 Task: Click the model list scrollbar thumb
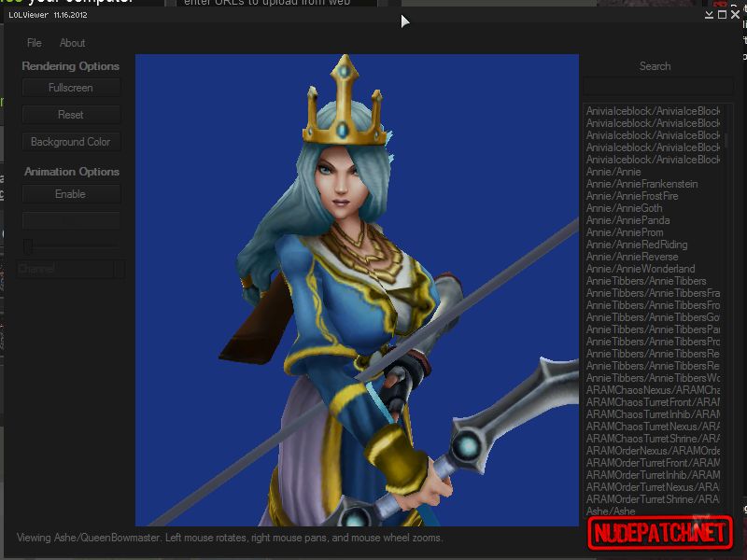pyautogui.click(x=726, y=140)
